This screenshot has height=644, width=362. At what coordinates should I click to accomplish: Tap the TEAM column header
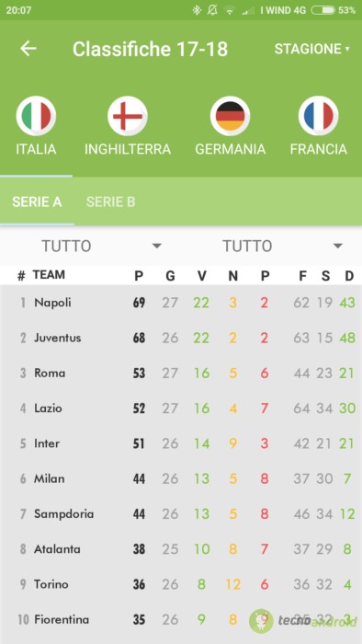point(49,275)
